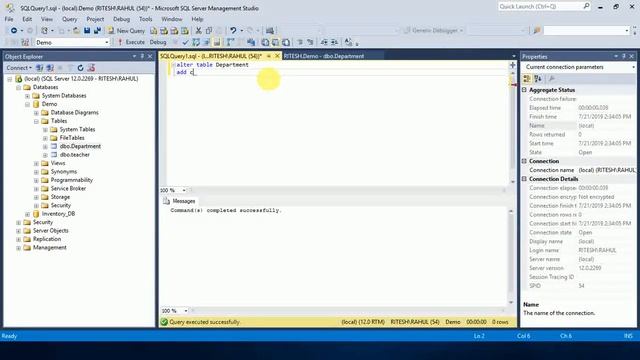Select the Messages results tab
Image resolution: width=640 pixels, height=360 pixels.
tap(179, 201)
